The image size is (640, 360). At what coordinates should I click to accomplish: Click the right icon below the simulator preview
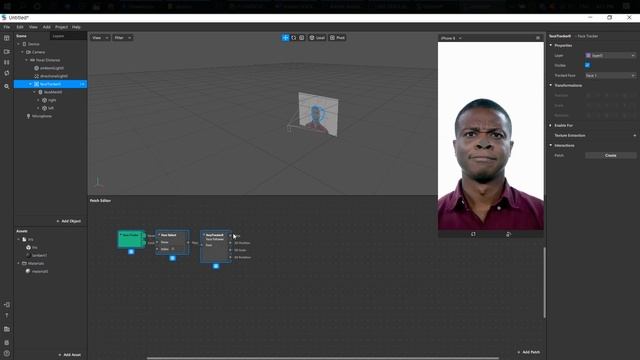(x=508, y=234)
